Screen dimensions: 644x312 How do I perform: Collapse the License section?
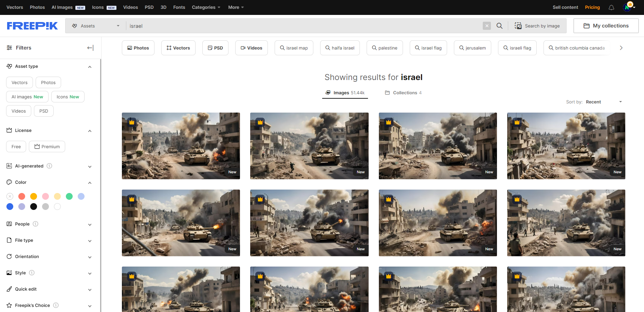point(90,131)
